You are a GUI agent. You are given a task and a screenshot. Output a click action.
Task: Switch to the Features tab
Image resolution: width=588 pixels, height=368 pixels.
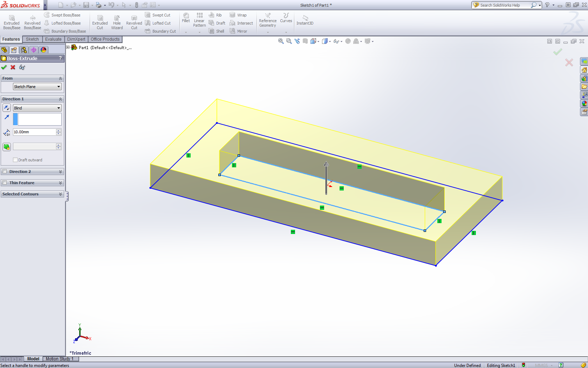point(11,39)
